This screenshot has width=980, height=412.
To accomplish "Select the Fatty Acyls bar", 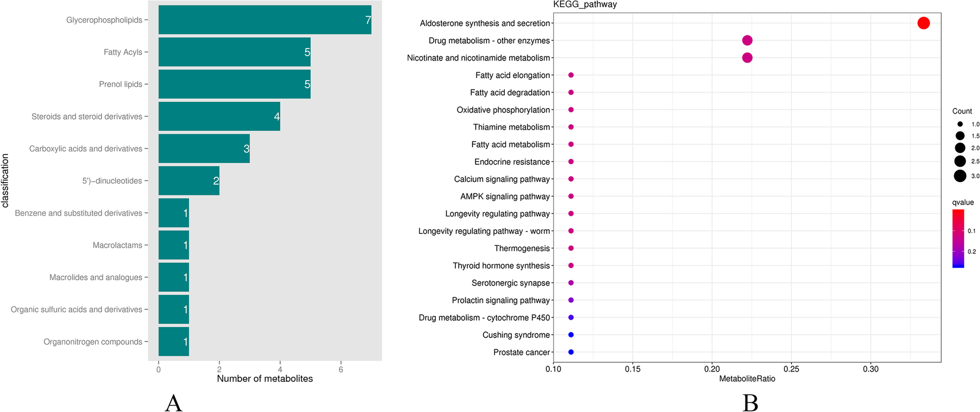I will 235,52.
